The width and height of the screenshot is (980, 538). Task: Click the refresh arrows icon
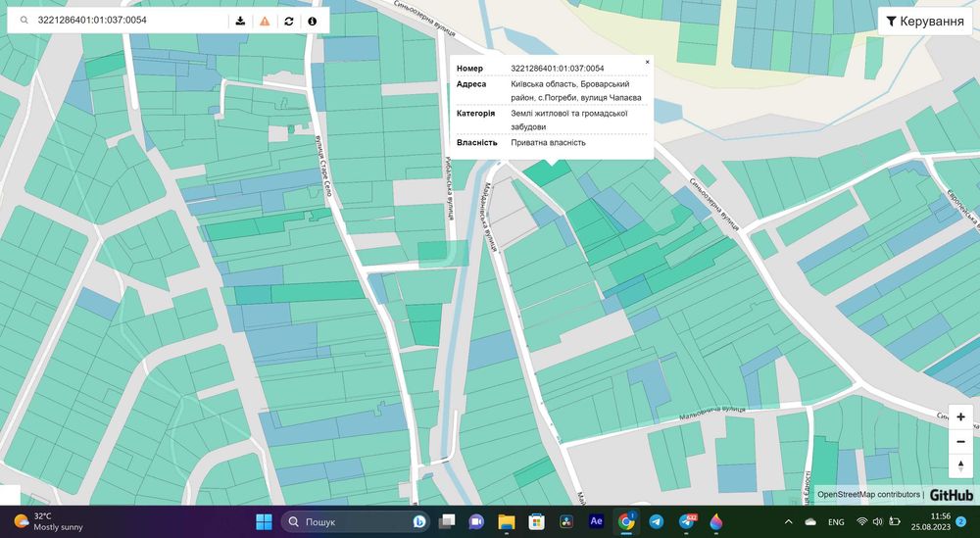[289, 21]
